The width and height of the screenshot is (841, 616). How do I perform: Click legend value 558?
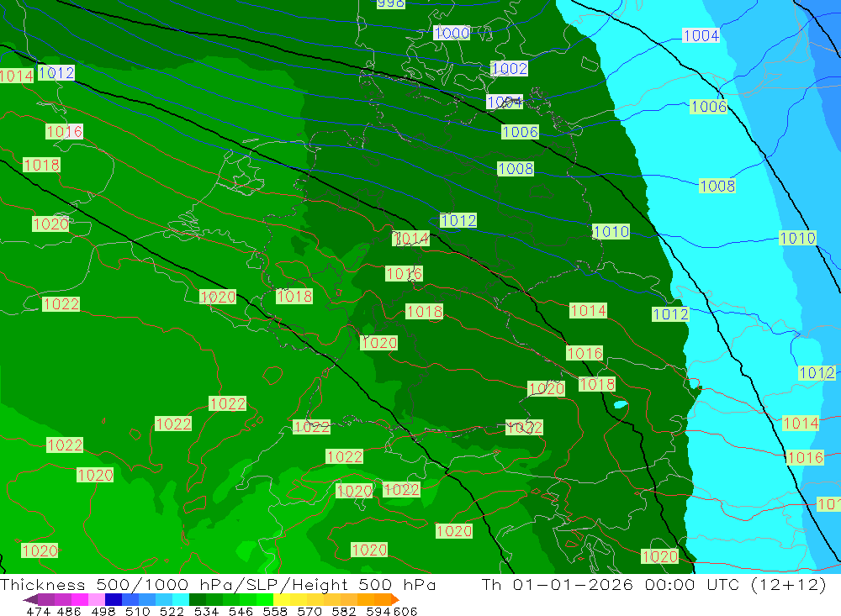275,611
